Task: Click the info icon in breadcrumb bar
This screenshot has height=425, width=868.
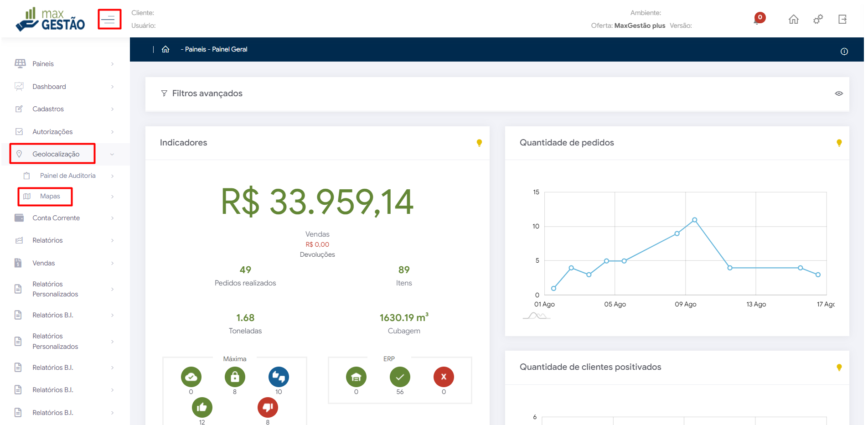Action: coord(844,52)
